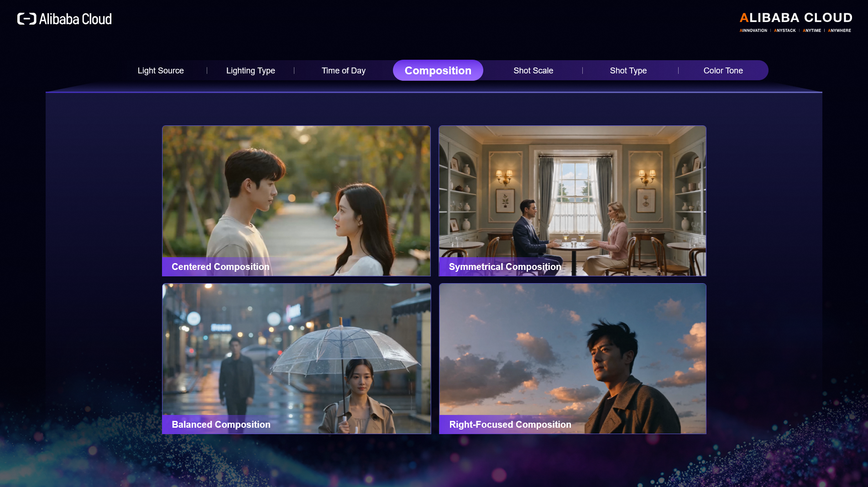Click the Alibaba Cloud logo at top-left

point(64,19)
